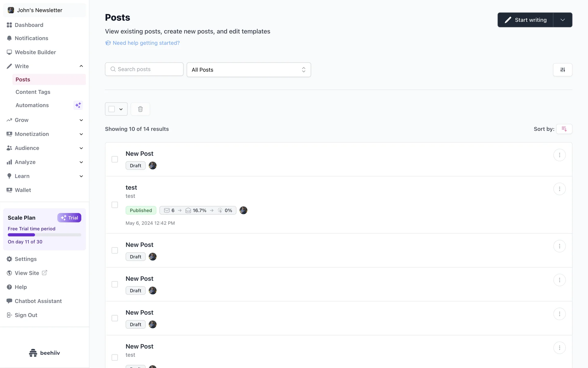Click the beehiiv logo at bottom
Screen dimensions: 588x368
tap(44, 353)
